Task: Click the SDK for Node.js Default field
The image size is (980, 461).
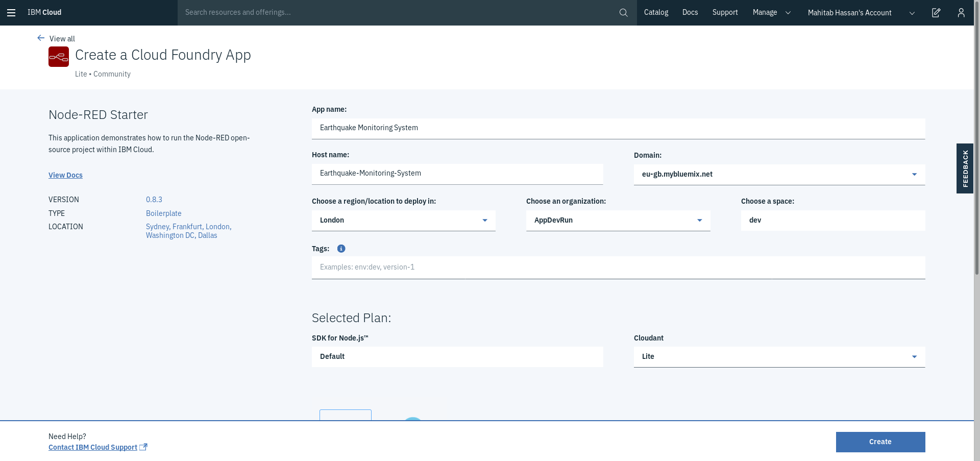Action: click(457, 357)
